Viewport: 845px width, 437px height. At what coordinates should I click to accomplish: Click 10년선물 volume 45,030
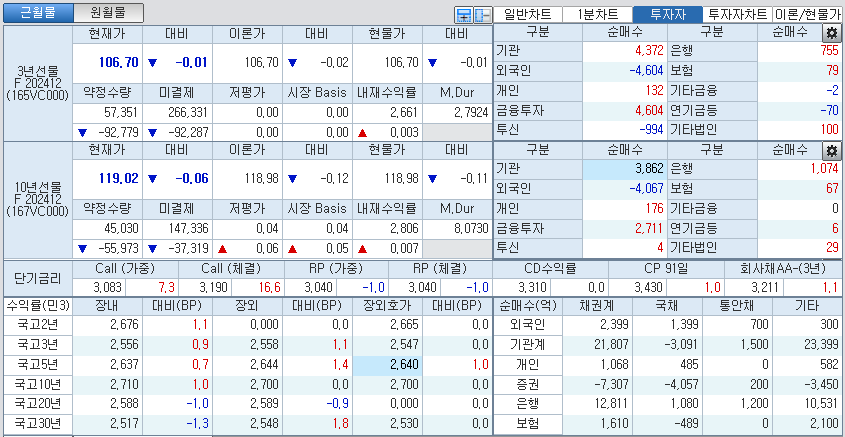coord(121,229)
